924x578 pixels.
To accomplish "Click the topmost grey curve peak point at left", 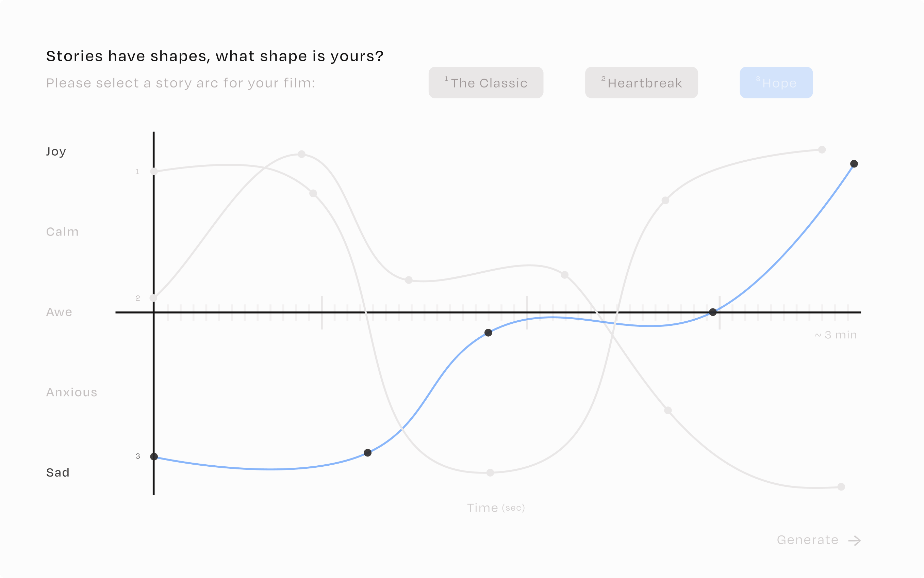I will pyautogui.click(x=301, y=154).
